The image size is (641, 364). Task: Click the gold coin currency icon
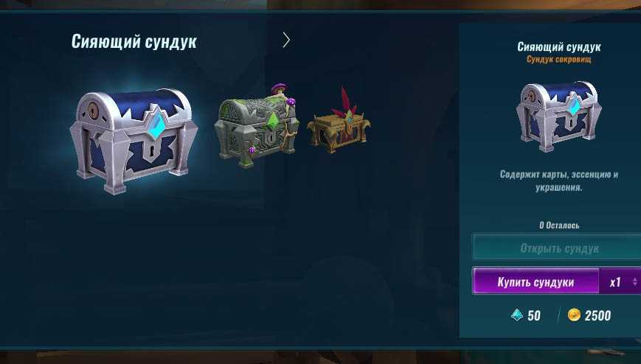(574, 315)
